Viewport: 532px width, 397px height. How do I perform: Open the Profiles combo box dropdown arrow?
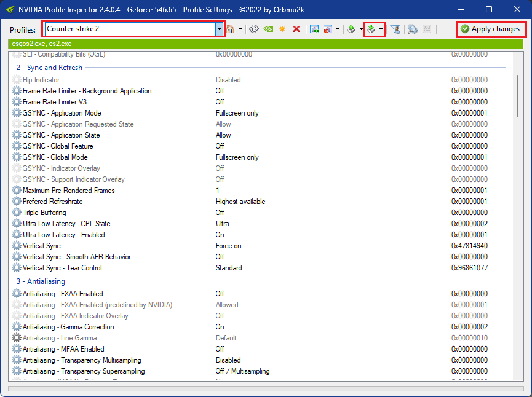coord(219,29)
